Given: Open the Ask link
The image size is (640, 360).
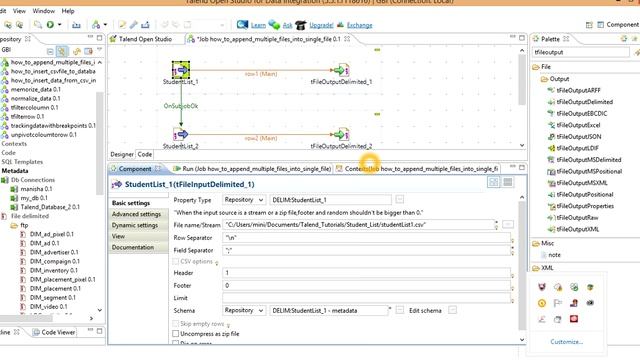Looking at the screenshot, I should [287, 25].
